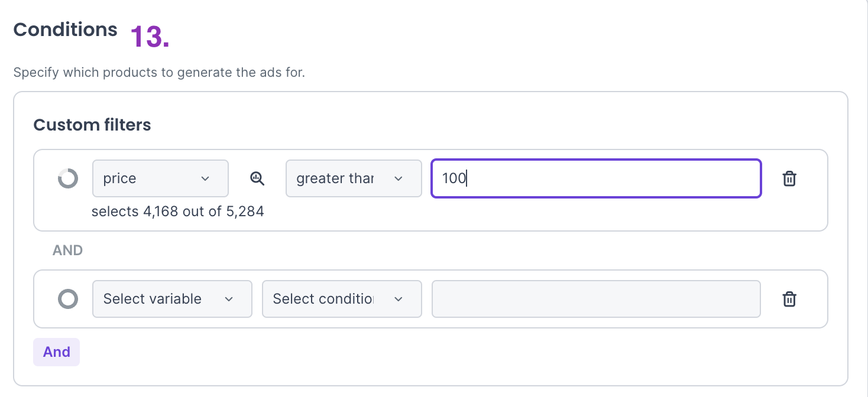Image resolution: width=868 pixels, height=397 pixels.
Task: Click the purple step number 13.
Action: pyautogui.click(x=150, y=37)
